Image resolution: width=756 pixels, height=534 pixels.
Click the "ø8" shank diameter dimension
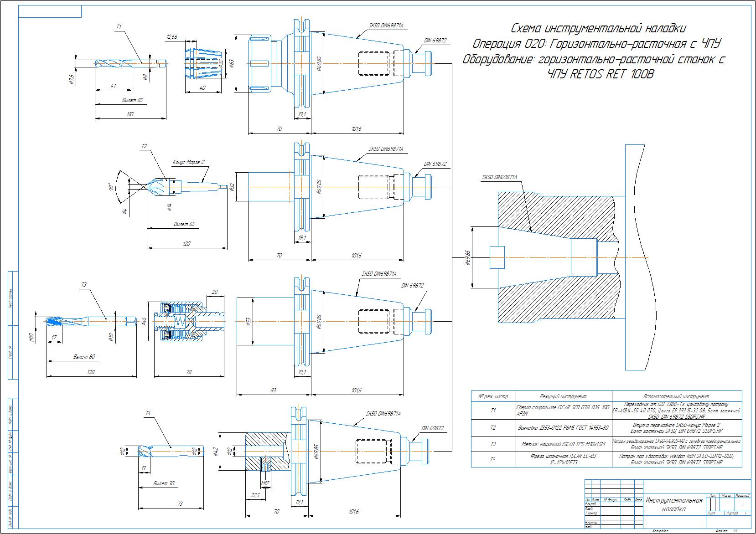tap(145, 77)
